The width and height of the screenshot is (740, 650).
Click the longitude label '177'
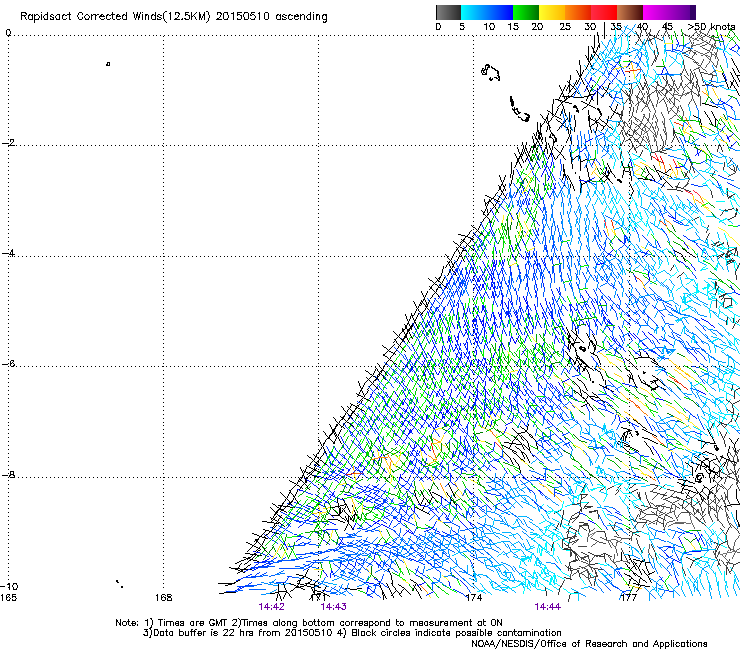tap(628, 598)
